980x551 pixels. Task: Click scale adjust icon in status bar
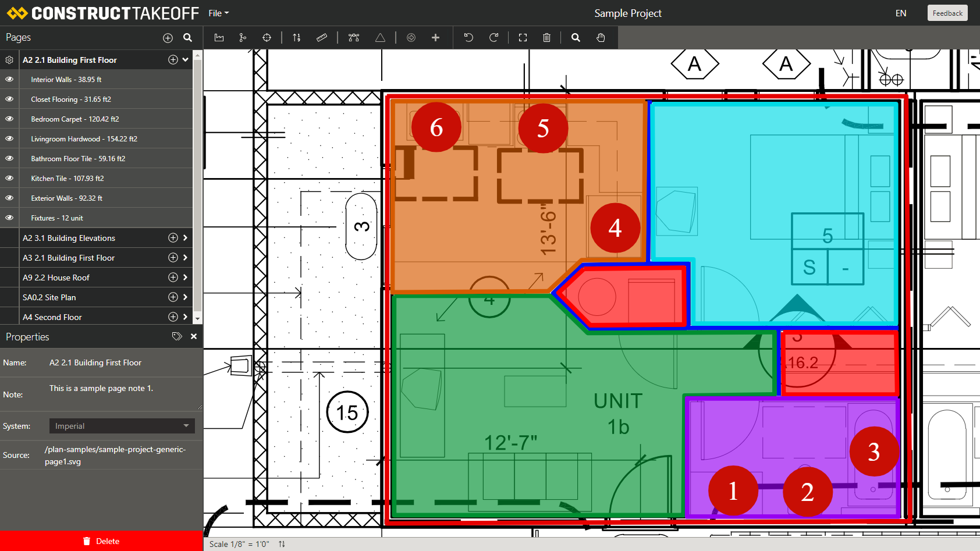point(282,544)
